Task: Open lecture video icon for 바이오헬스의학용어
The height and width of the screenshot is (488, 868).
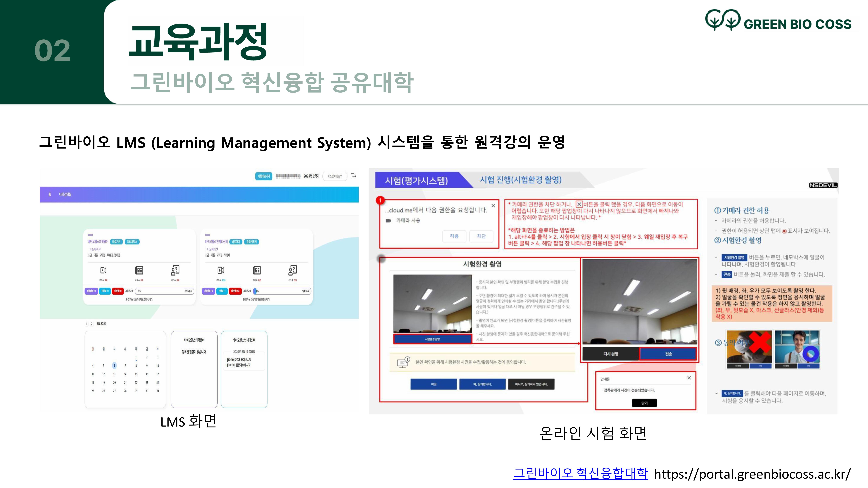Action: pos(103,270)
